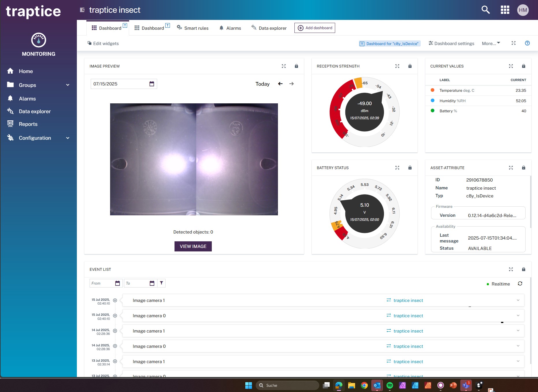
Task: Open the help question mark icon
Action: tap(527, 43)
